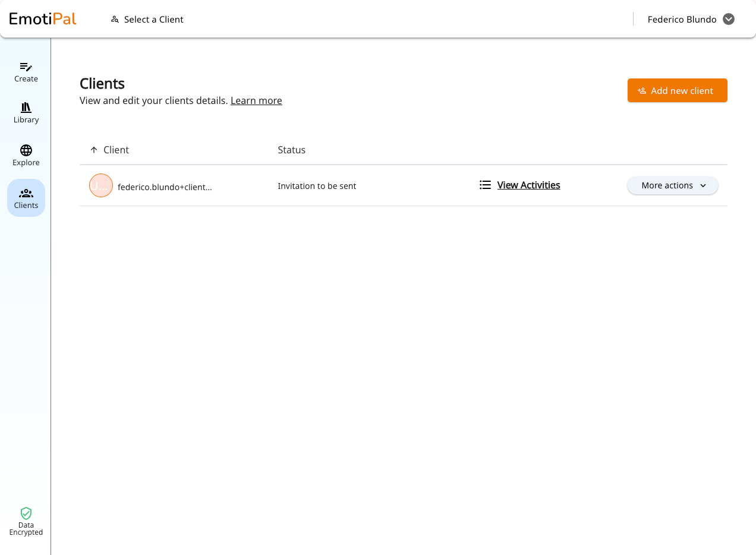Click the Client column header
Screen dimensions: 756x555
[x=116, y=150]
